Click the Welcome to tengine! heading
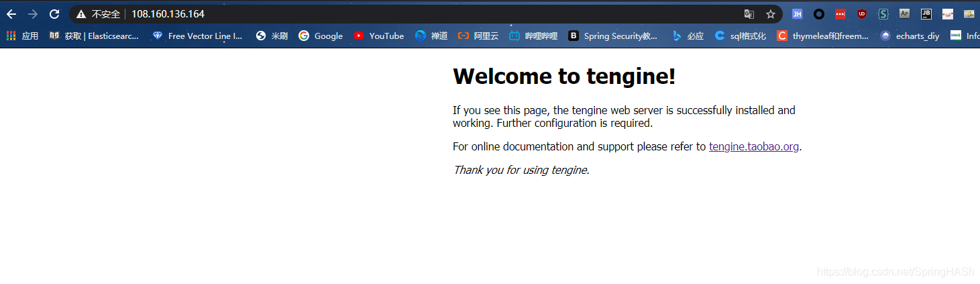Viewport: 980px width, 284px height. (x=564, y=77)
